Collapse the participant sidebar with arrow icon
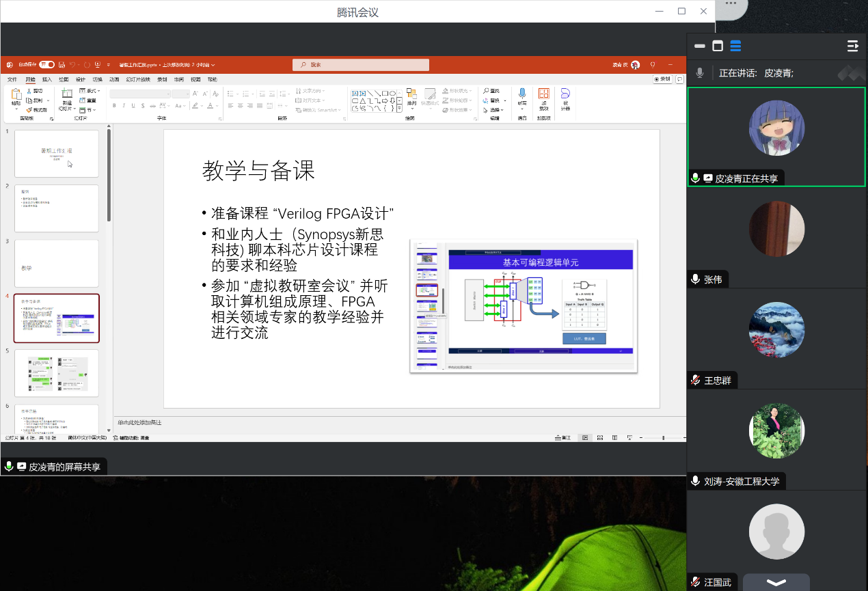The image size is (868, 591). click(x=852, y=46)
